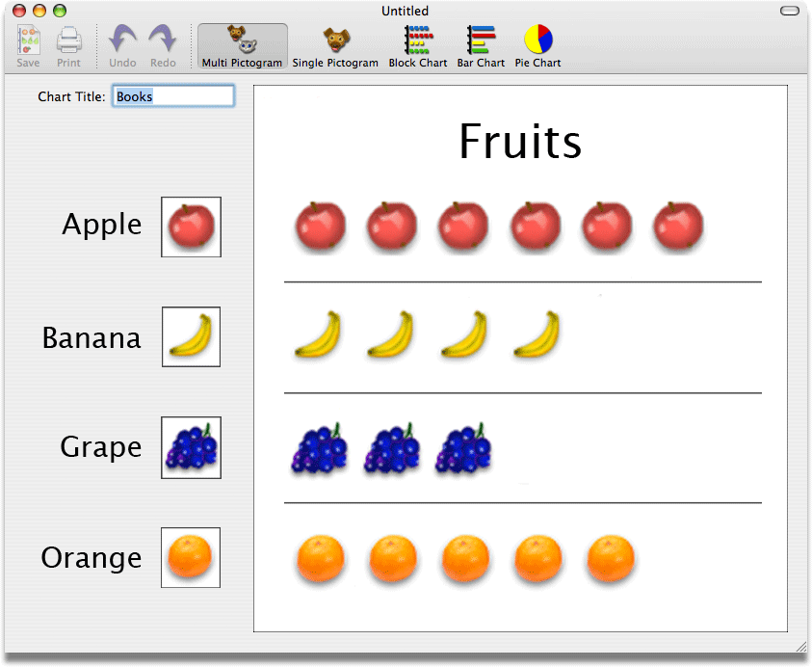Select the Banana fruit image box
The height and width of the screenshot is (667, 812).
point(190,336)
